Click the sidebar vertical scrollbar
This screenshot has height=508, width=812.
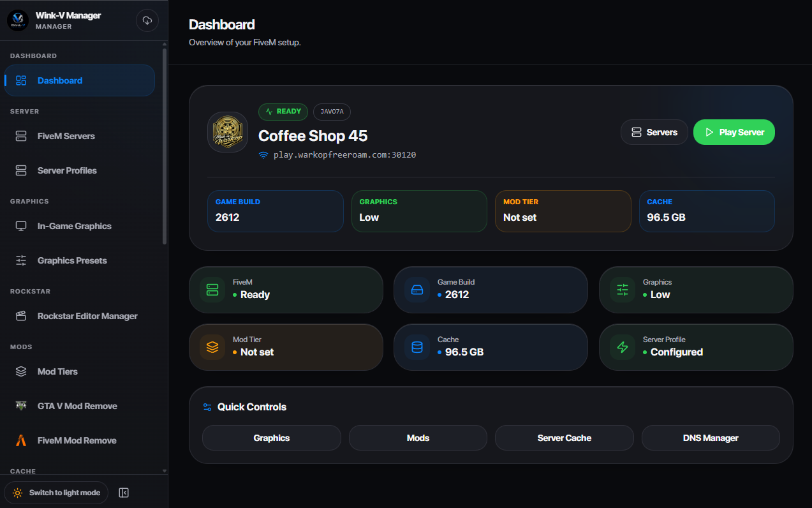(x=165, y=147)
